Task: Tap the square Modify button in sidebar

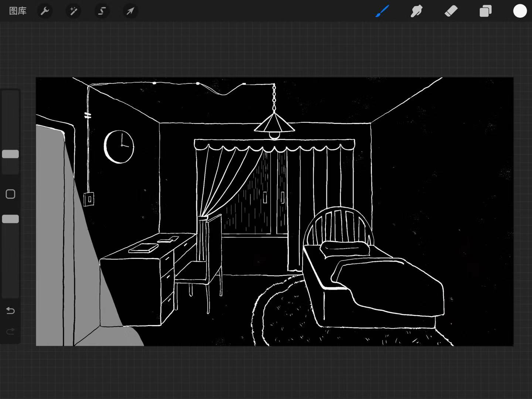Action: [x=10, y=194]
